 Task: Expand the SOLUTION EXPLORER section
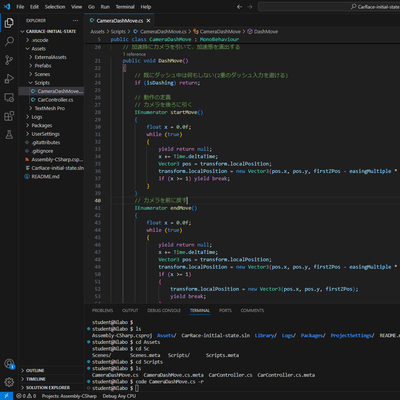click(51, 388)
